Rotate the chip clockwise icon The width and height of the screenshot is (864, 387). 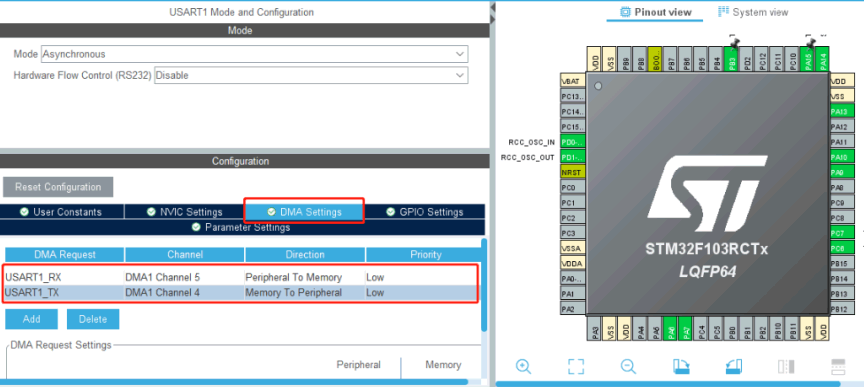[681, 366]
